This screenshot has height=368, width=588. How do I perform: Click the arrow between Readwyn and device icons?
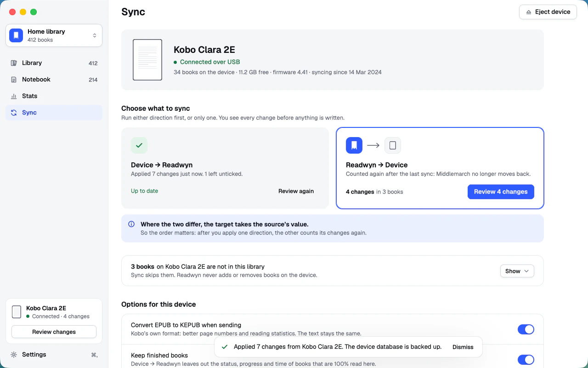373,145
